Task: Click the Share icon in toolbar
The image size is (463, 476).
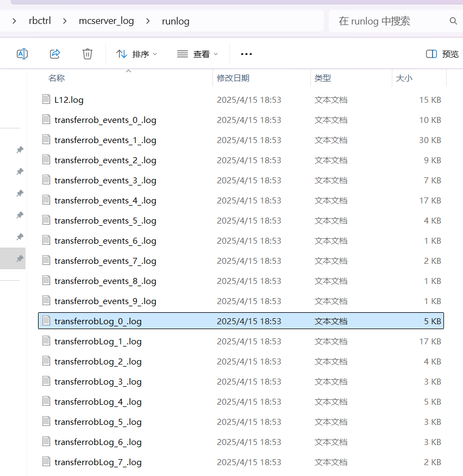Action: 55,54
